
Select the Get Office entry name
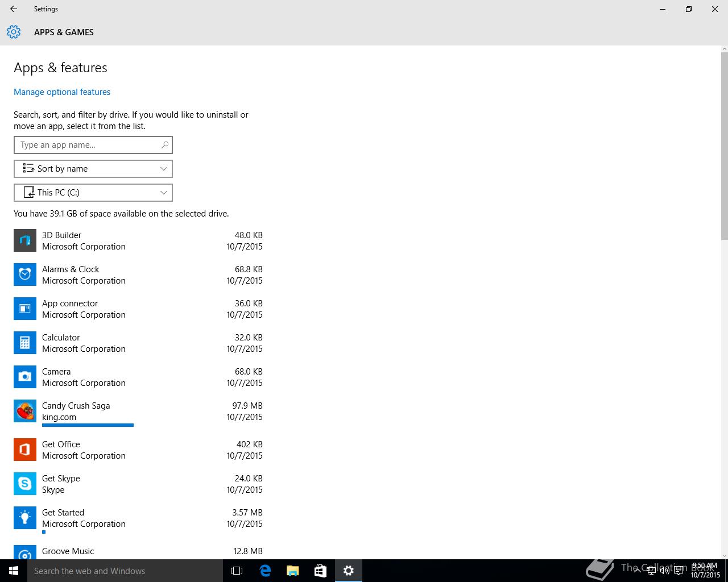click(x=61, y=444)
